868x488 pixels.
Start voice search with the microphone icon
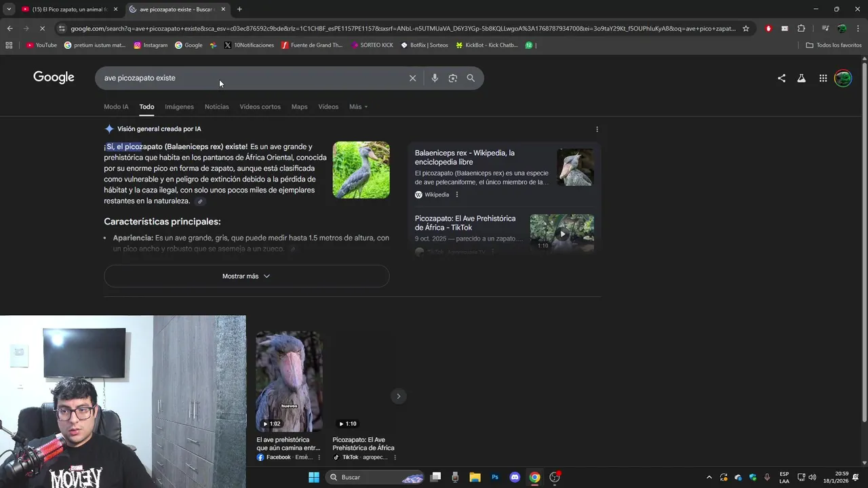click(435, 78)
